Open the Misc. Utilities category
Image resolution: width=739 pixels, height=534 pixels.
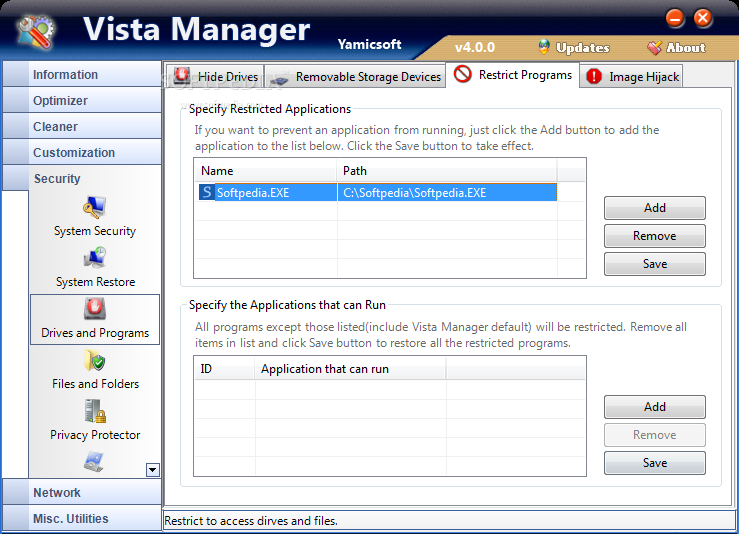click(82, 518)
